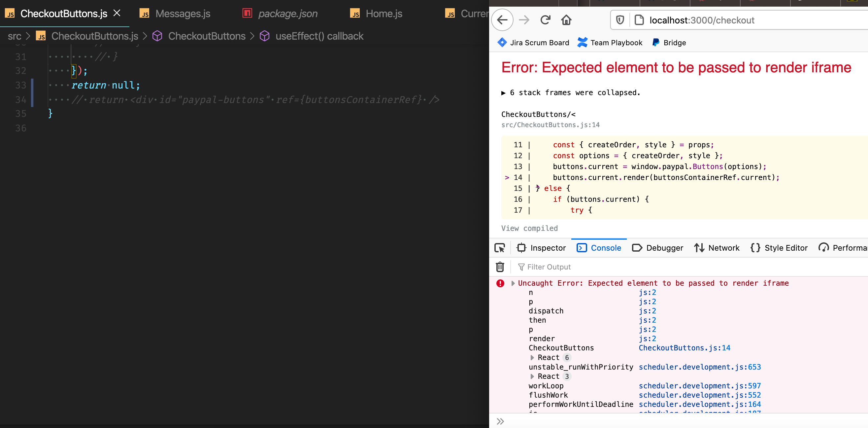The height and width of the screenshot is (428, 868).
Task: Click the Style Editor braces icon
Action: coord(755,248)
